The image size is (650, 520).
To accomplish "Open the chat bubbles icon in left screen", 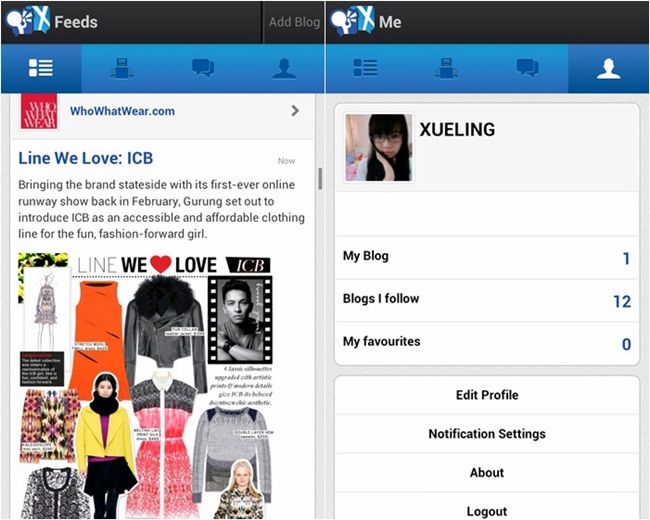I will [x=203, y=68].
